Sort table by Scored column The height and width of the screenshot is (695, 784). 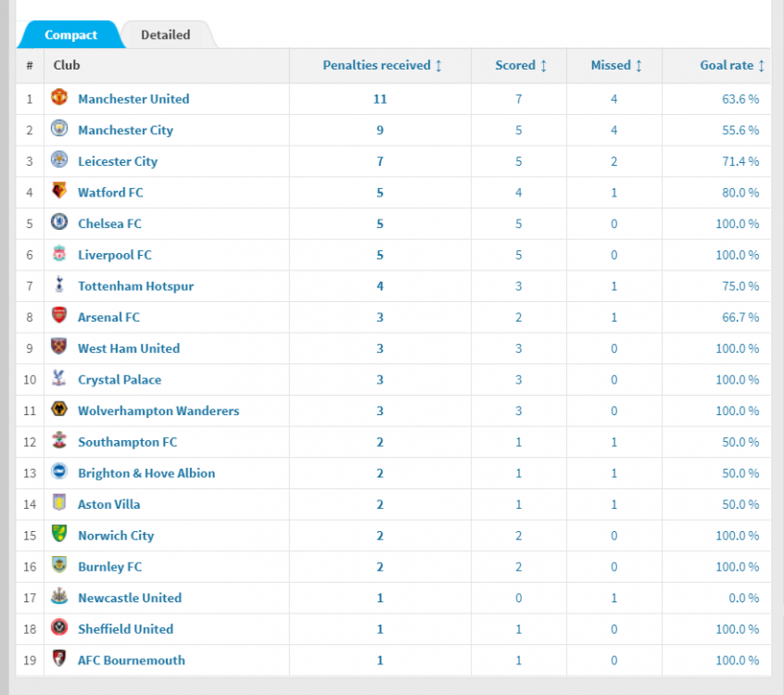click(521, 66)
